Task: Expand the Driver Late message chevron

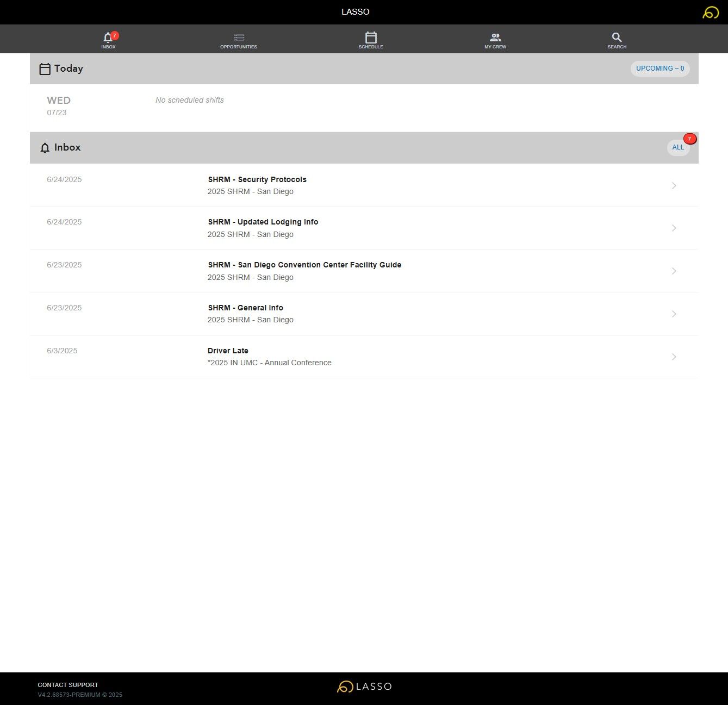Action: tap(674, 357)
